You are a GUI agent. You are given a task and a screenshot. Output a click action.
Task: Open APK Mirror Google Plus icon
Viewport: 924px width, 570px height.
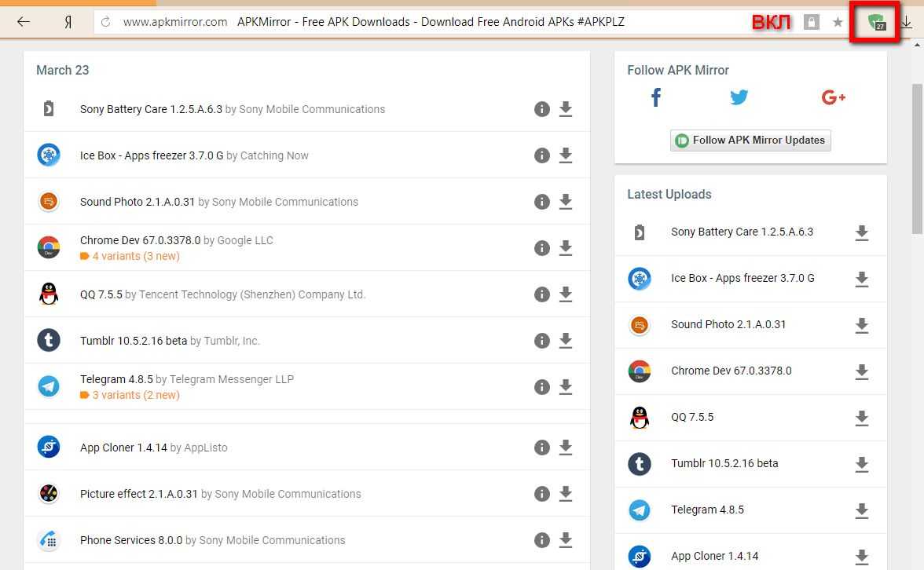[833, 97]
